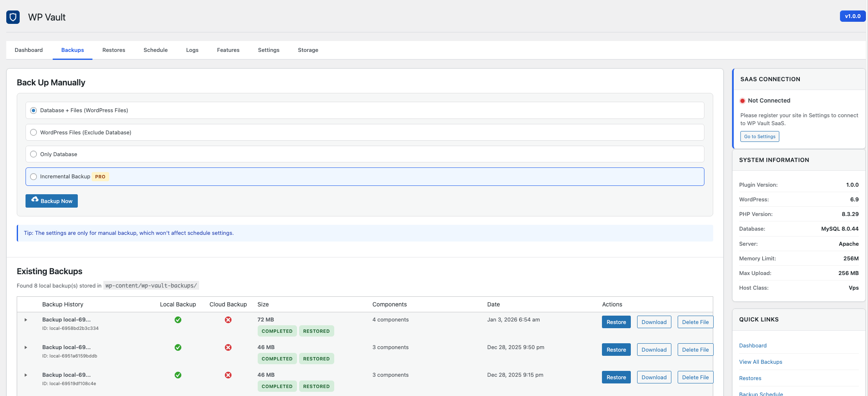Click Go to Settings in SaaS Connection
This screenshot has width=868, height=396.
coord(760,136)
